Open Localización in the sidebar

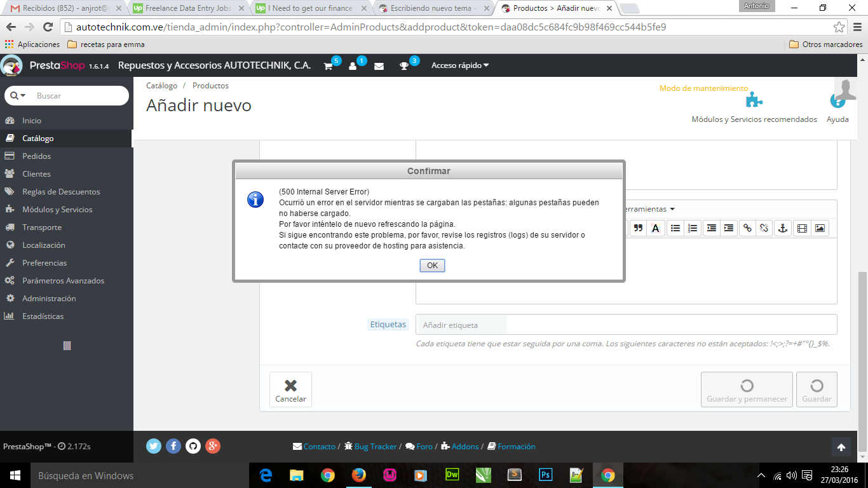click(x=67, y=245)
